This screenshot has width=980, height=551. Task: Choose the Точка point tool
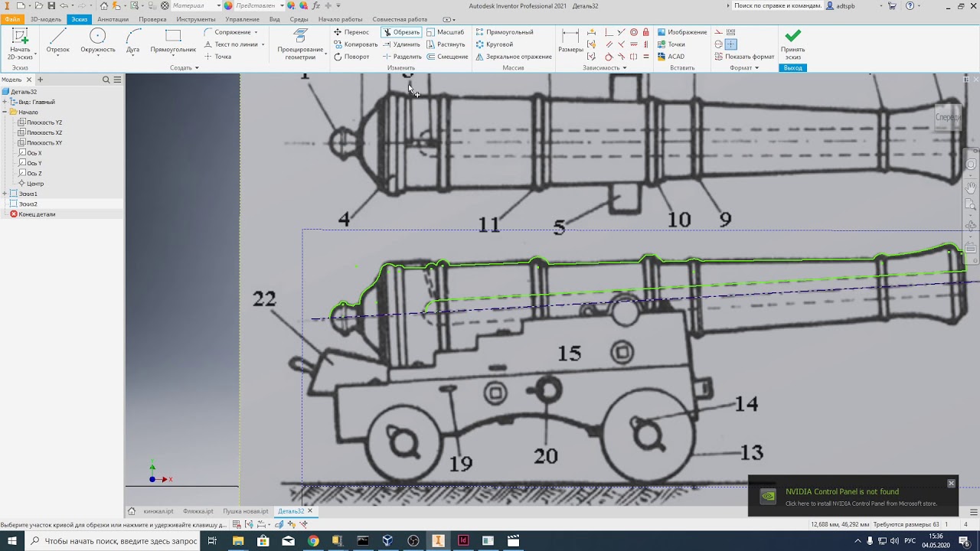point(217,57)
